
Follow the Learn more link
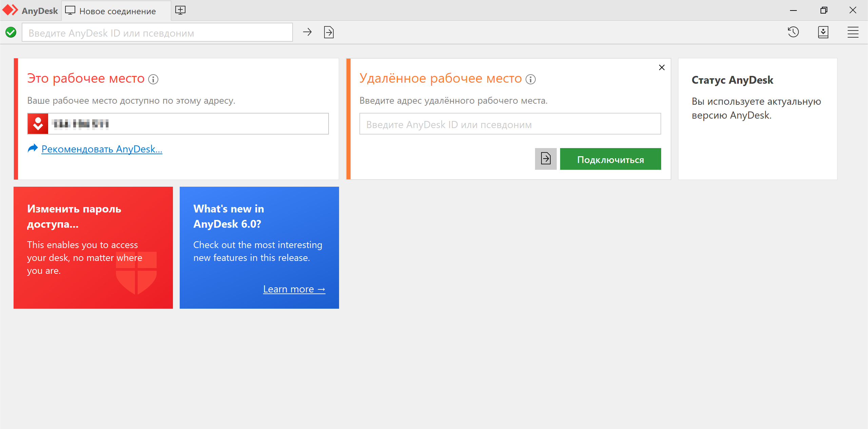click(294, 289)
